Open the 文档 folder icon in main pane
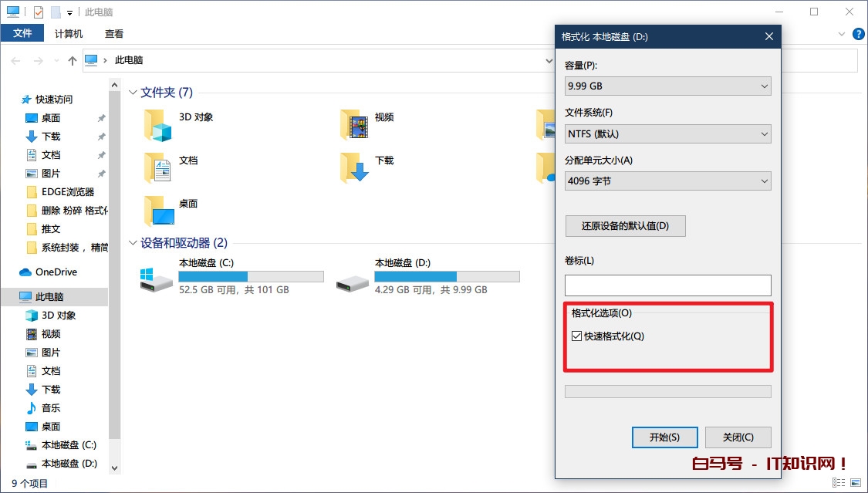 158,168
